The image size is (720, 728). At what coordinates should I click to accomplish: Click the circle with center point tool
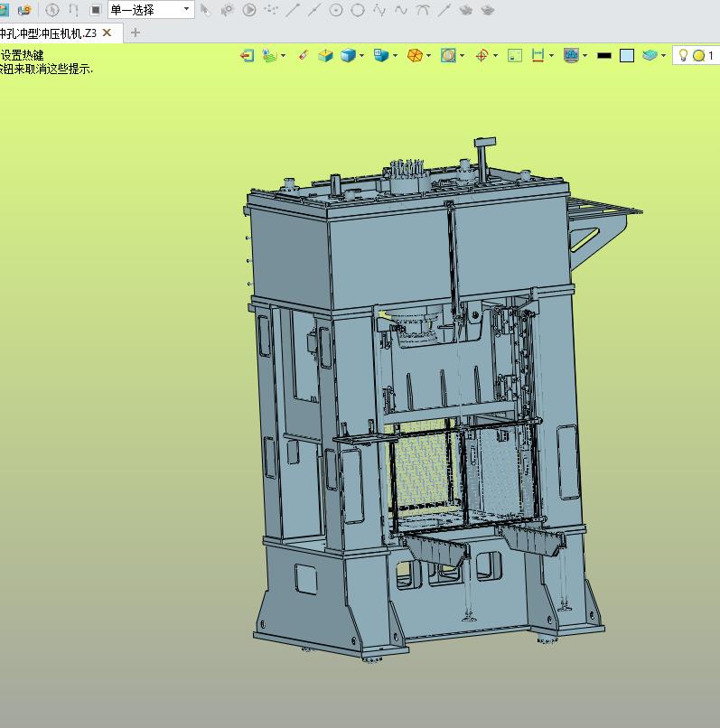click(336, 10)
